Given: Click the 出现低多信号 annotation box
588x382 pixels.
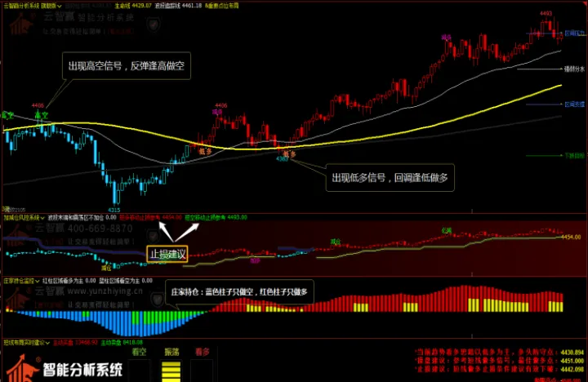Looking at the screenshot, I should point(390,176).
